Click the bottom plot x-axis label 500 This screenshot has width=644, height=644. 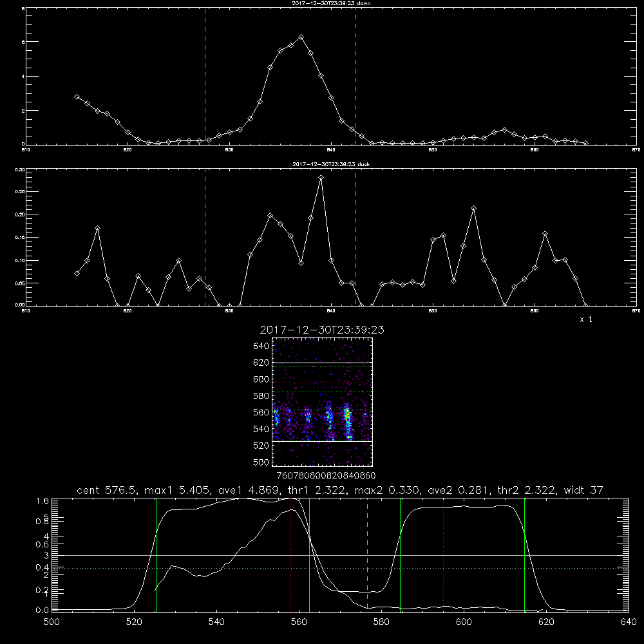pos(52,622)
